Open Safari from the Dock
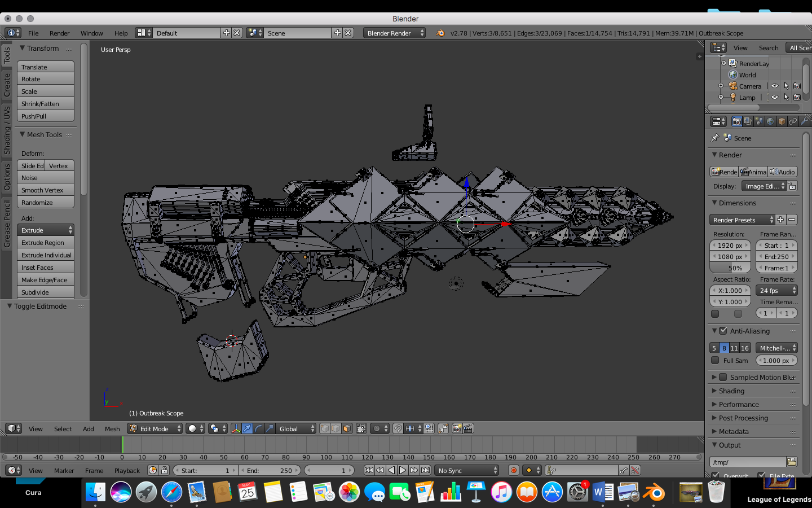Image resolution: width=812 pixels, height=508 pixels. pos(171,492)
